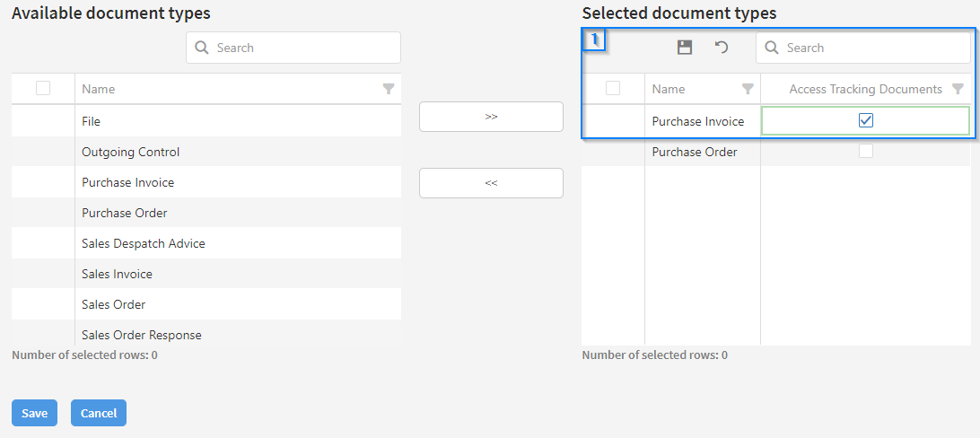Select the Outgoing Control row
Image resolution: width=980 pixels, height=438 pixels.
click(130, 152)
